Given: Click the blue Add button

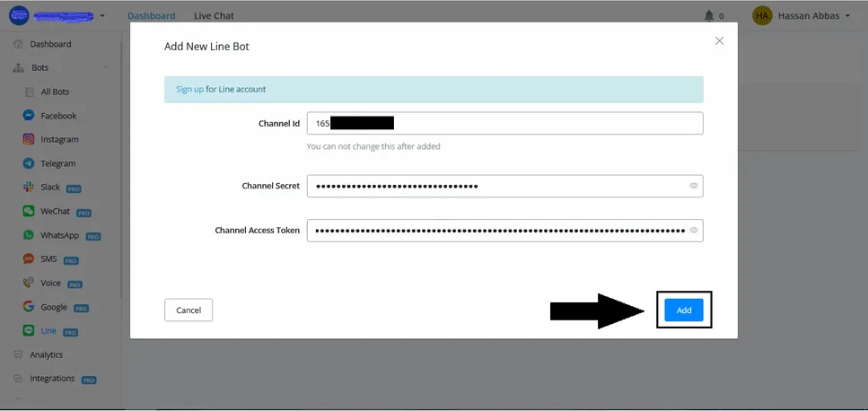Looking at the screenshot, I should (x=684, y=310).
